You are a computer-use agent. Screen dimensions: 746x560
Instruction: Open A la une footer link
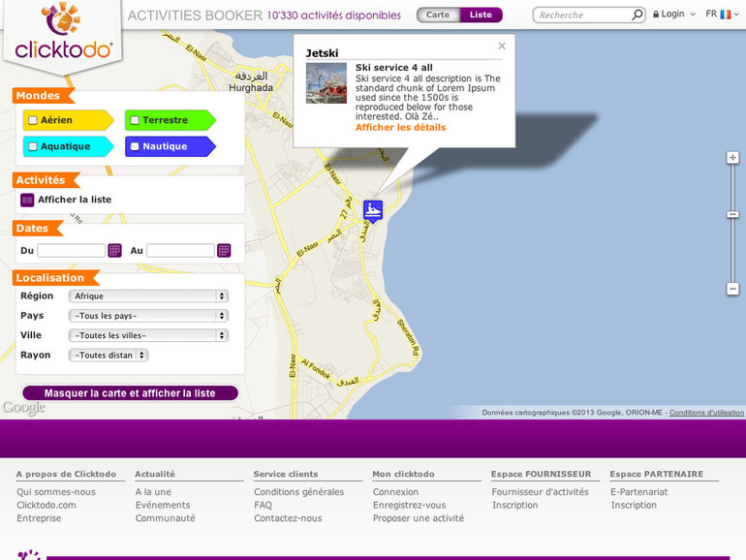point(153,492)
